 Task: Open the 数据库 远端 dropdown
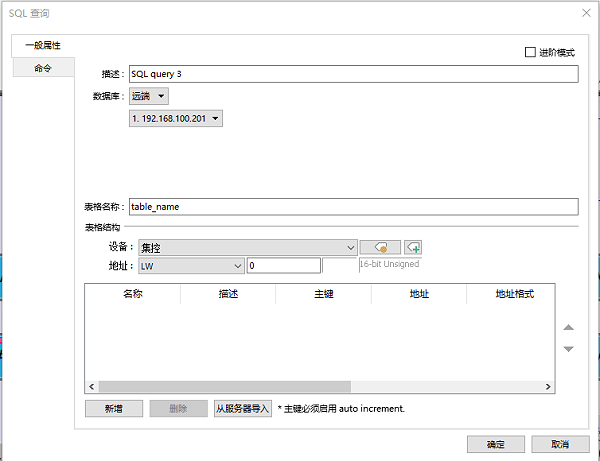(148, 96)
